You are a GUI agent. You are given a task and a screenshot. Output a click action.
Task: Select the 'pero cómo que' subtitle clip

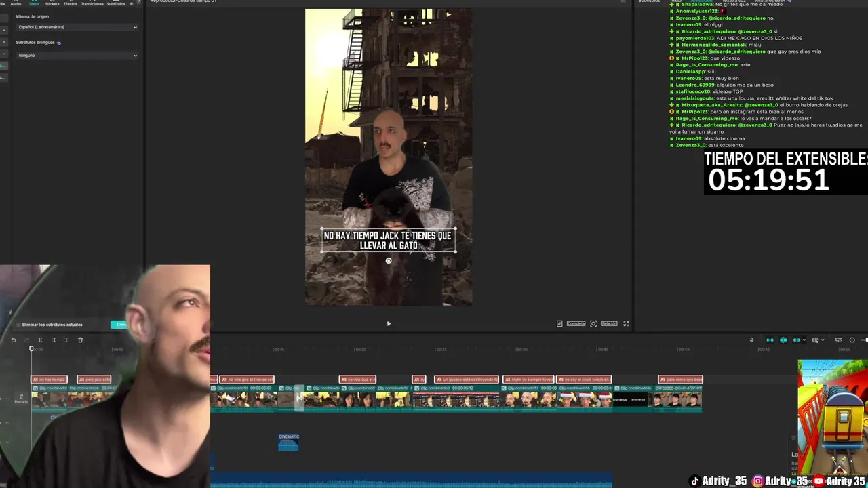click(680, 380)
